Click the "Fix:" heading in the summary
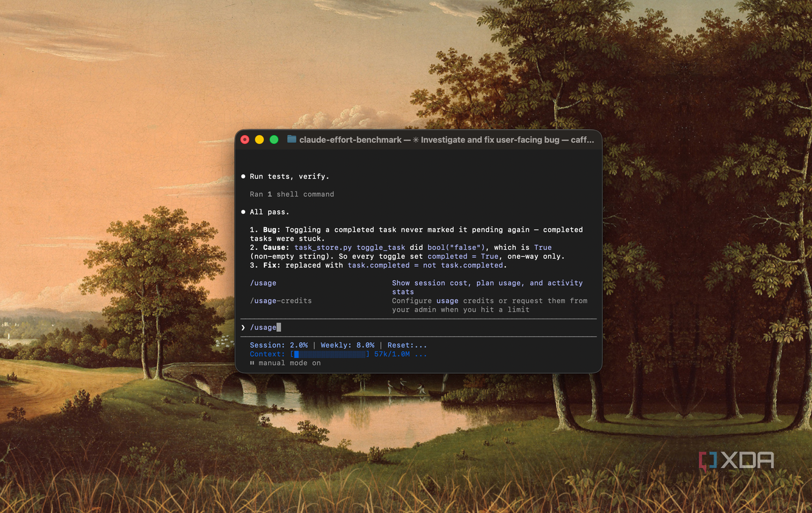 (272, 266)
